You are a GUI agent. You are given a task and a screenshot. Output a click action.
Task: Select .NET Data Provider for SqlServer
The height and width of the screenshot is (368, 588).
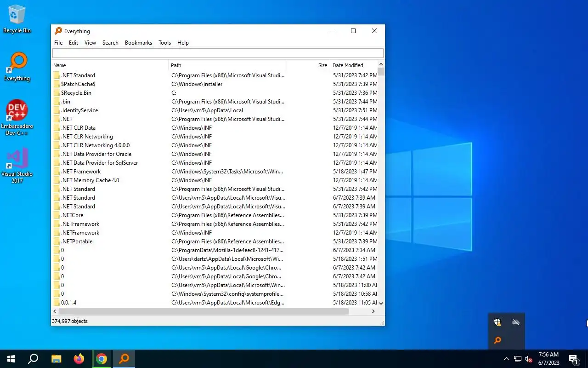tap(215, 163)
